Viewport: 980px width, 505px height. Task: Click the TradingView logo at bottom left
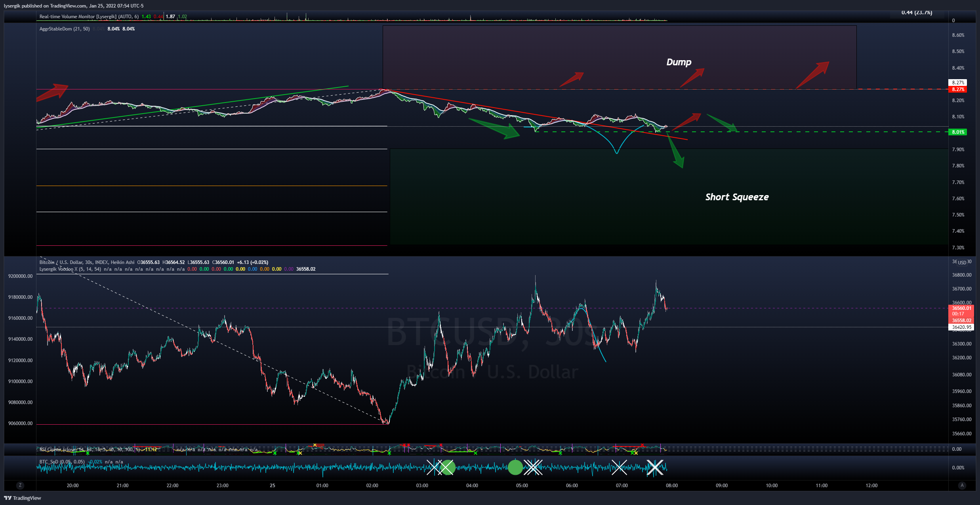(23, 498)
